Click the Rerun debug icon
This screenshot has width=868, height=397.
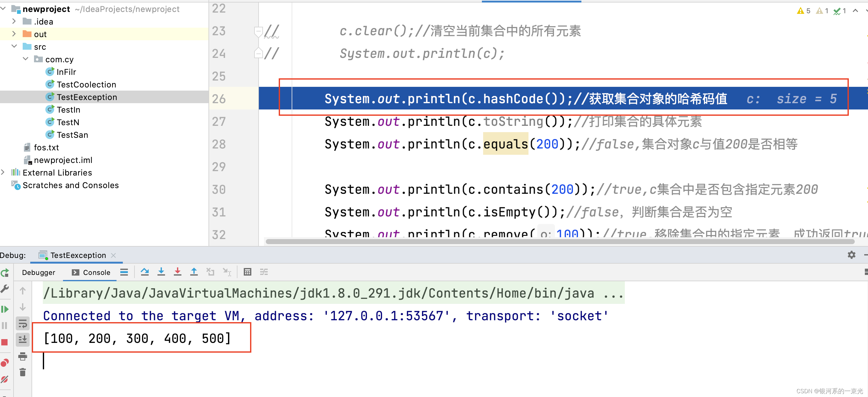tap(5, 272)
